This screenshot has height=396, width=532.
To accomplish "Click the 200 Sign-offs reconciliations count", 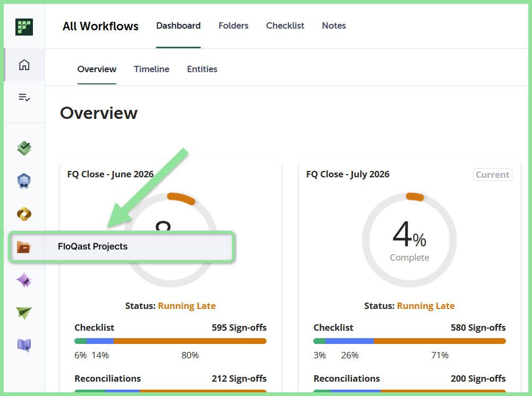I will pos(478,378).
